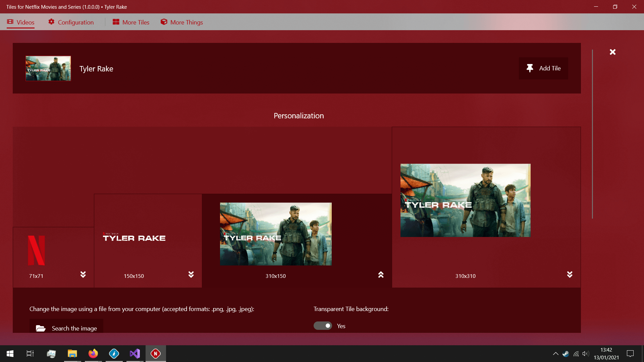Click the gear icon next to Configuration
Image resolution: width=644 pixels, height=362 pixels.
pyautogui.click(x=52, y=22)
